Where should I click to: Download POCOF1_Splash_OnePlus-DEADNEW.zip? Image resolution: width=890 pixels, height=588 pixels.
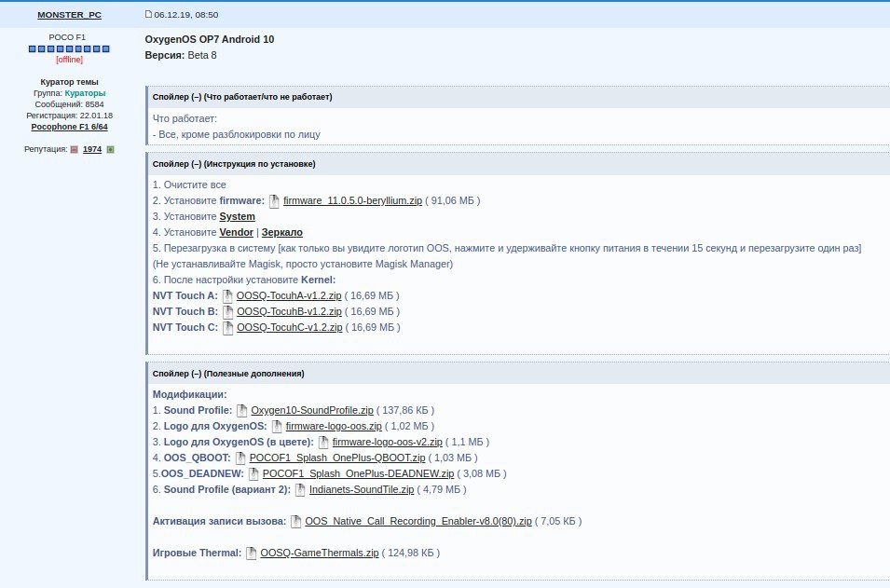tap(358, 474)
